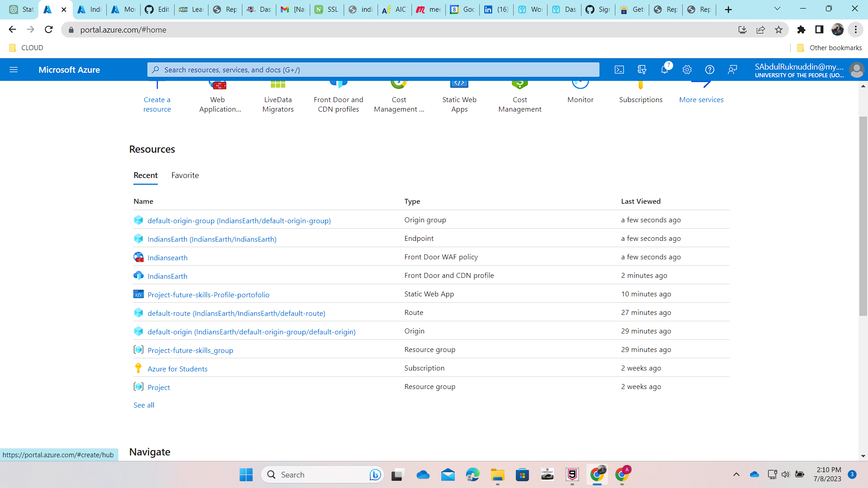The width and height of the screenshot is (868, 488).
Task: Expand hidden icons in the system tray
Action: 736,474
